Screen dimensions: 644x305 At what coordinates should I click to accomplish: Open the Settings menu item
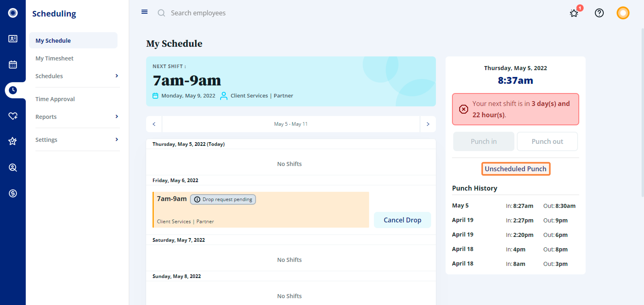click(46, 140)
